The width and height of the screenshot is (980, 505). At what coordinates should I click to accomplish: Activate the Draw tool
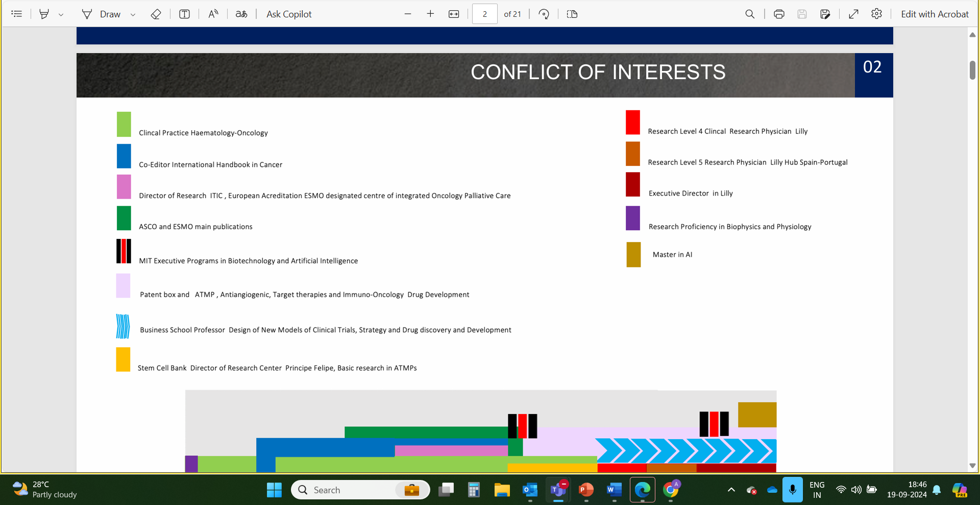102,14
